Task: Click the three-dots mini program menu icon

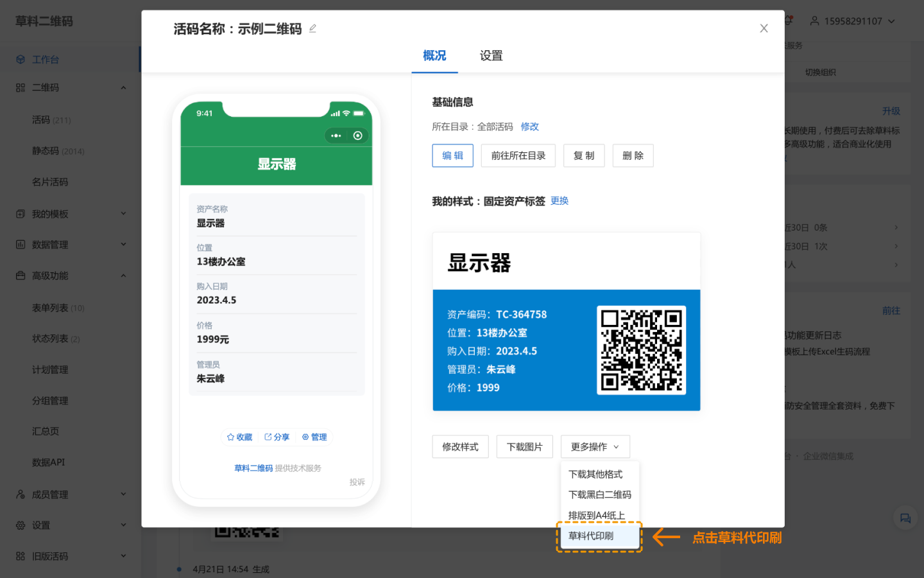Action: click(336, 136)
